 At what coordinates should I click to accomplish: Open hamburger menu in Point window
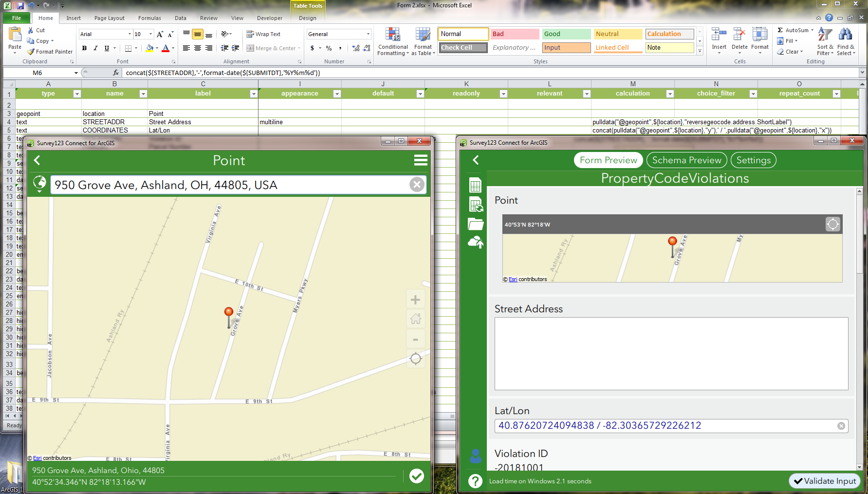pyautogui.click(x=421, y=160)
